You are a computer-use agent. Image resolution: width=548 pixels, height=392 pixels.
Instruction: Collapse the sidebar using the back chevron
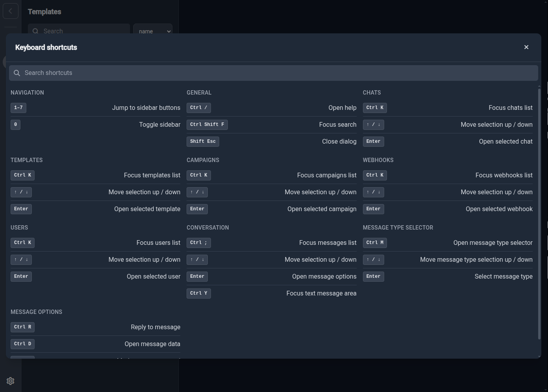click(11, 11)
